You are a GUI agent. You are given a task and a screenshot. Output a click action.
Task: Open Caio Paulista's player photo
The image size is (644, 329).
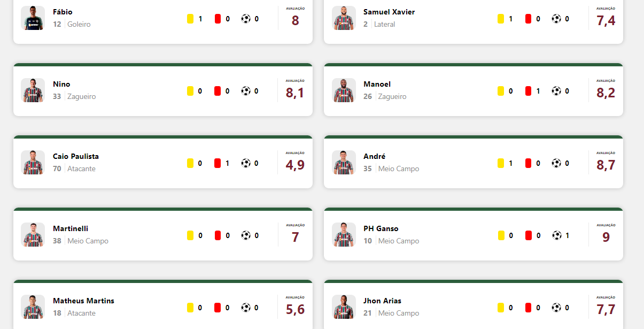[x=33, y=163]
